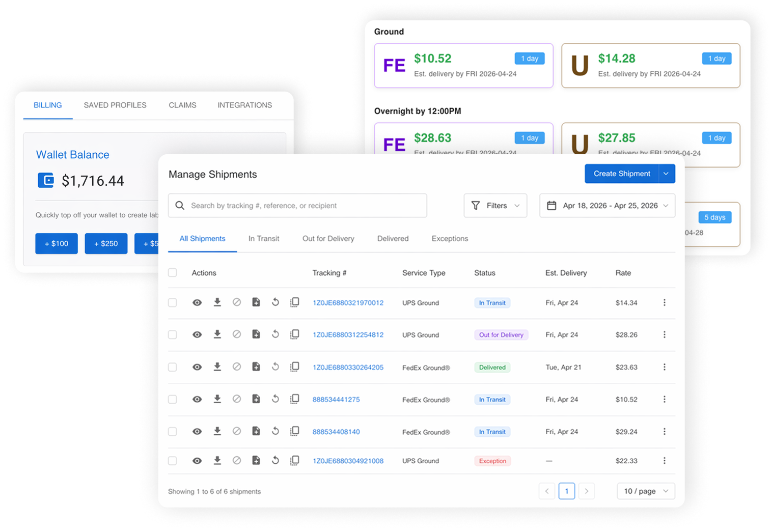772x532 pixels.
Task: Open the 10 / page size dropdown
Action: 646,491
